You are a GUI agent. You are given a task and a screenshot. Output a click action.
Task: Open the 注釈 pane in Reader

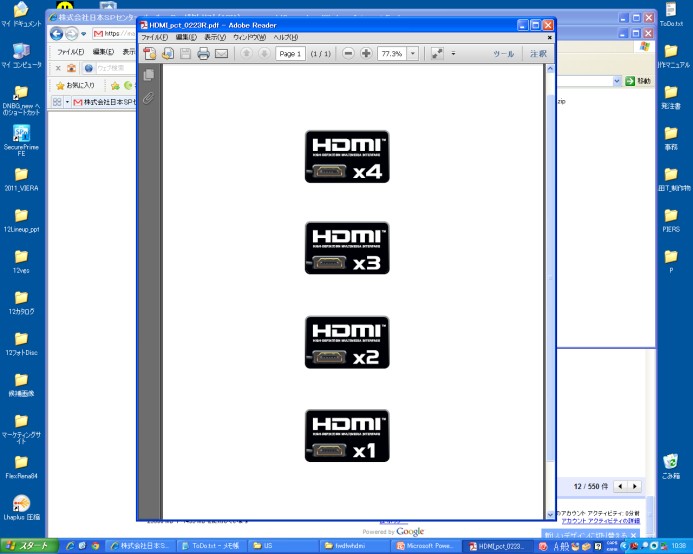[538, 53]
